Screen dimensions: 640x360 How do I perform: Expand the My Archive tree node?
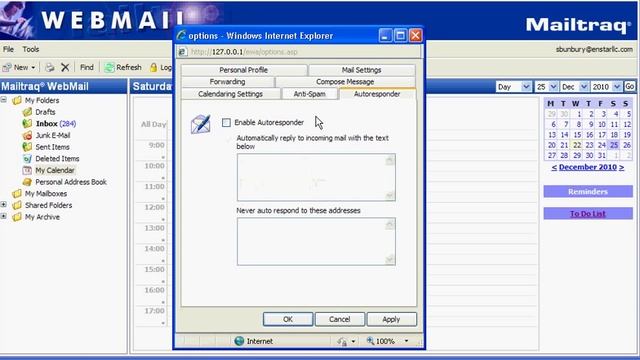coord(4,216)
